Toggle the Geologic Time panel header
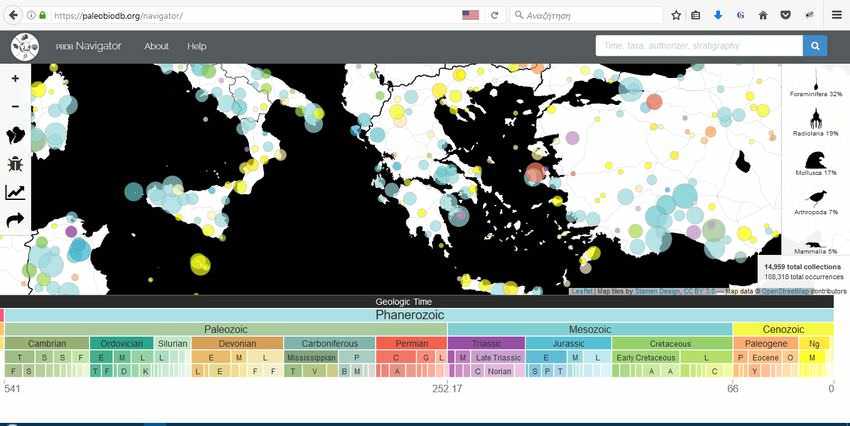 (x=404, y=301)
